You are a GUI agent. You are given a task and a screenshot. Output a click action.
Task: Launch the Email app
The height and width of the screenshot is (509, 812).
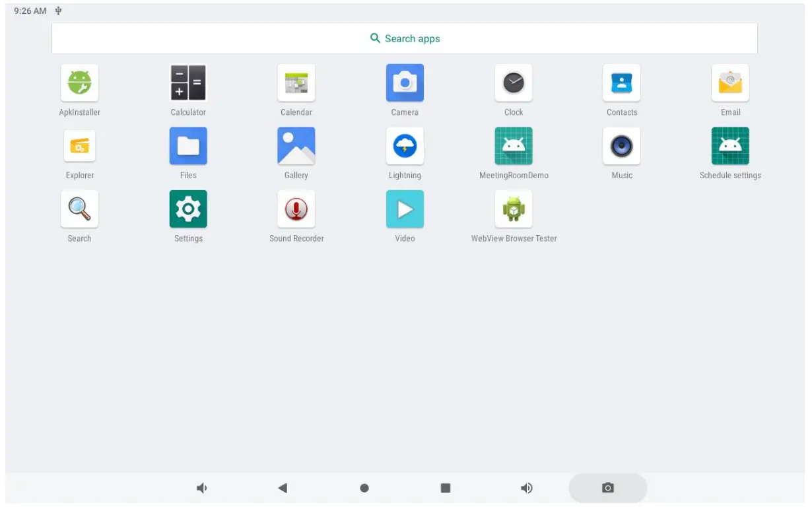[x=730, y=83]
